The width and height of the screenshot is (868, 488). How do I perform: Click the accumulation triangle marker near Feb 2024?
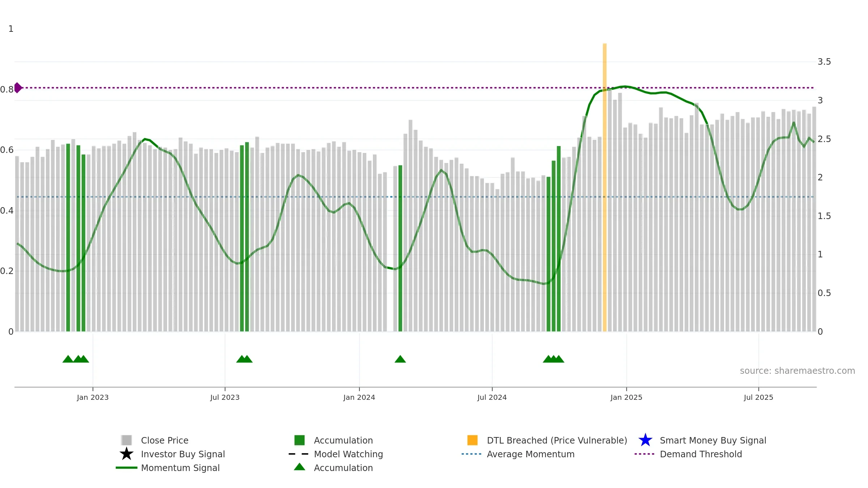[x=400, y=359]
